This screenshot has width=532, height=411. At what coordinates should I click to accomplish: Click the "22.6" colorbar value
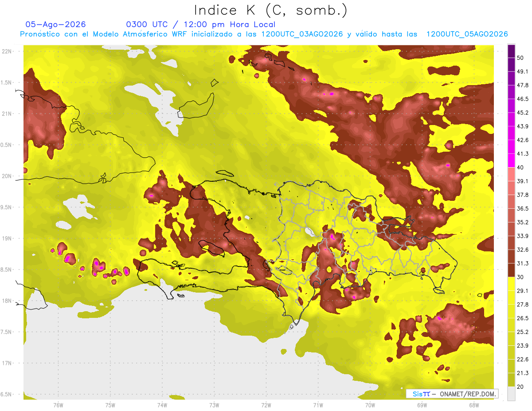522,360
